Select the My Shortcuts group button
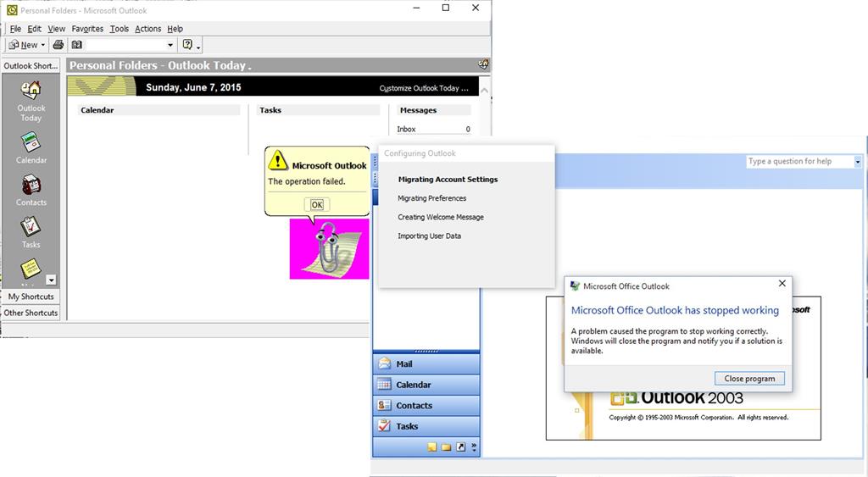This screenshot has height=477, width=868. 31,297
